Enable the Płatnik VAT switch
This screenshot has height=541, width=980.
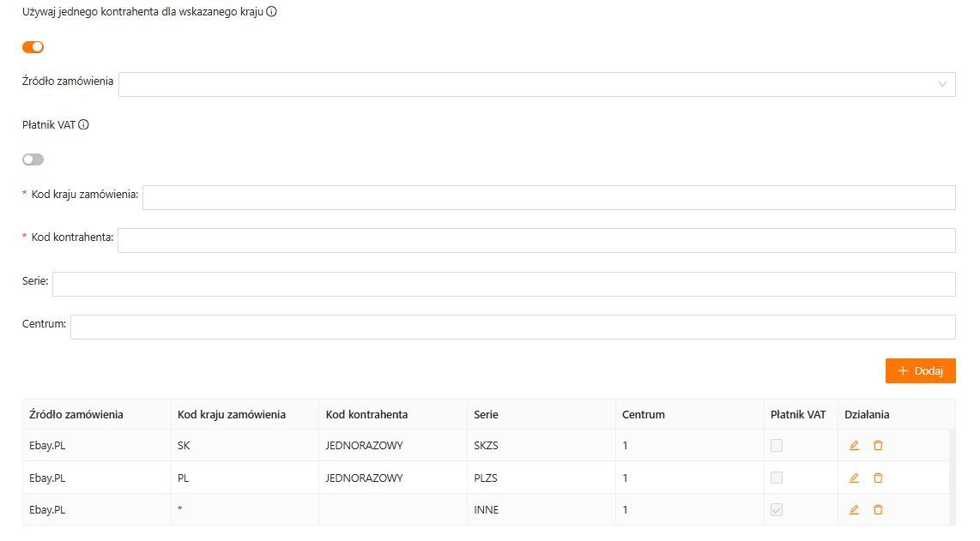pos(33,159)
